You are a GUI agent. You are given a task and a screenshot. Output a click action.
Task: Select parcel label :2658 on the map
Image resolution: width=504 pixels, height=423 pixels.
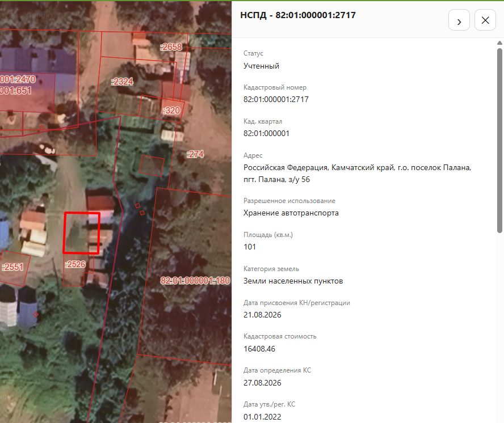click(171, 47)
